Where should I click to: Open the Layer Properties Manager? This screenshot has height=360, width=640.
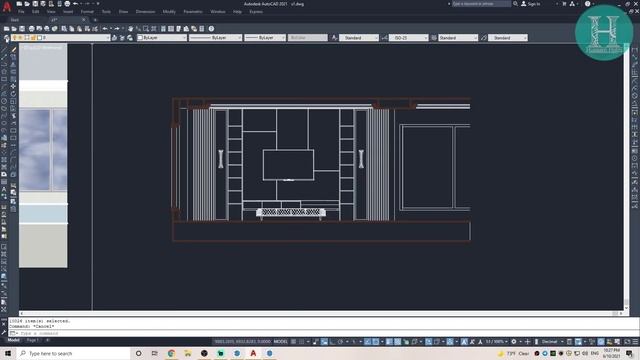(x=7, y=38)
